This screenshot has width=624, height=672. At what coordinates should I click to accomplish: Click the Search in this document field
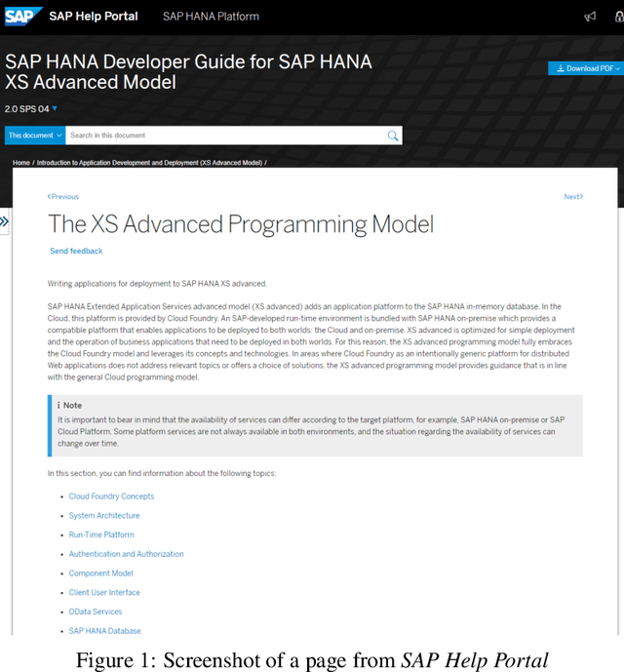[226, 136]
